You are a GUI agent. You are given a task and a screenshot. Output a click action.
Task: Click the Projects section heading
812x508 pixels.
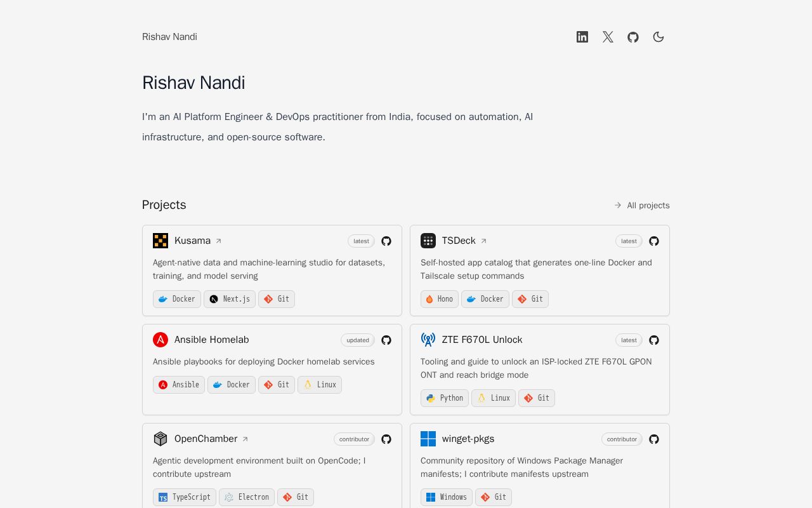point(164,205)
